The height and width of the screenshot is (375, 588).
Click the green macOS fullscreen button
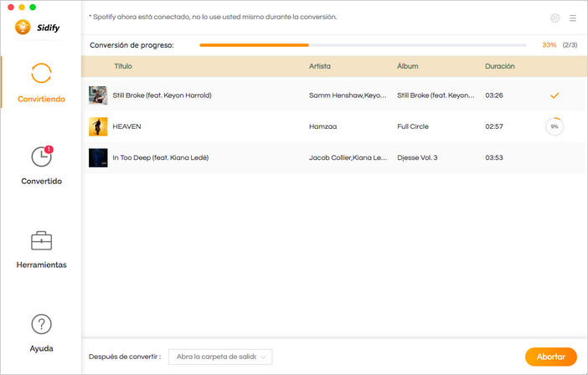click(33, 8)
